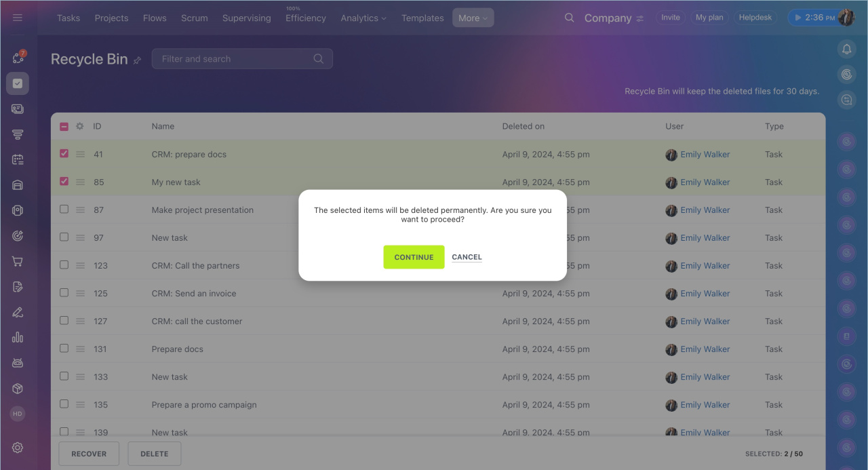The width and height of the screenshot is (868, 470).
Task: Toggle the select-all checkbox in header
Action: pyautogui.click(x=64, y=126)
